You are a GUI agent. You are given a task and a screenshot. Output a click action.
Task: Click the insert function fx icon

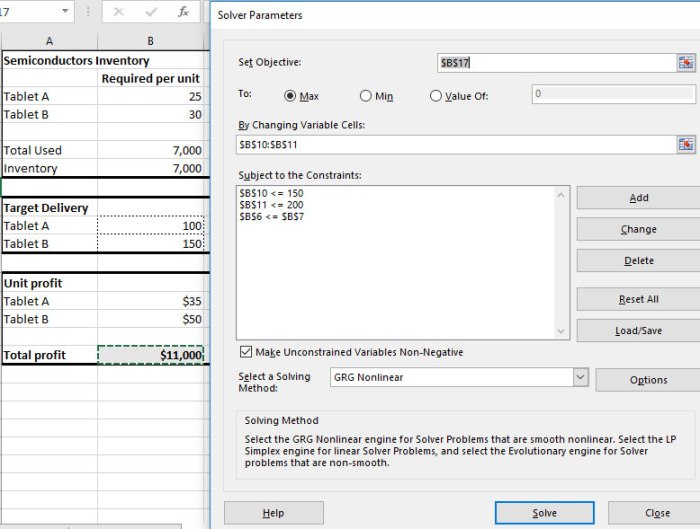coord(183,12)
